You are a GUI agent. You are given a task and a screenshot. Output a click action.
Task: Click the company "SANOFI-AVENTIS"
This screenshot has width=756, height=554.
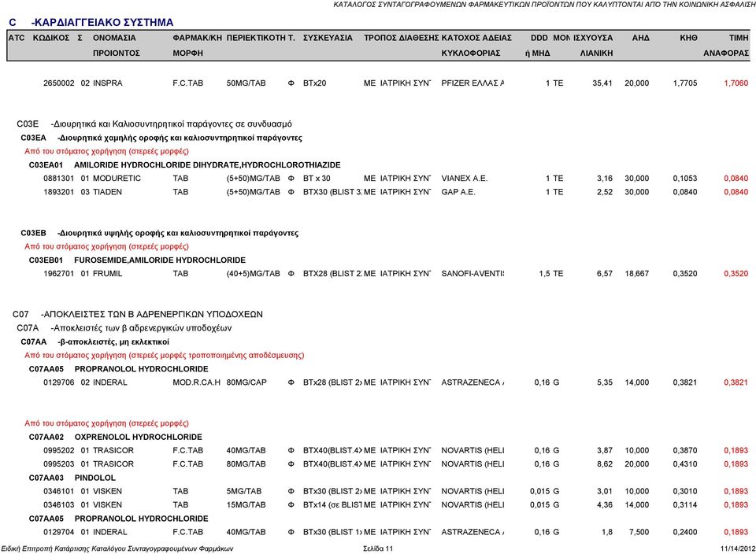coord(472,274)
